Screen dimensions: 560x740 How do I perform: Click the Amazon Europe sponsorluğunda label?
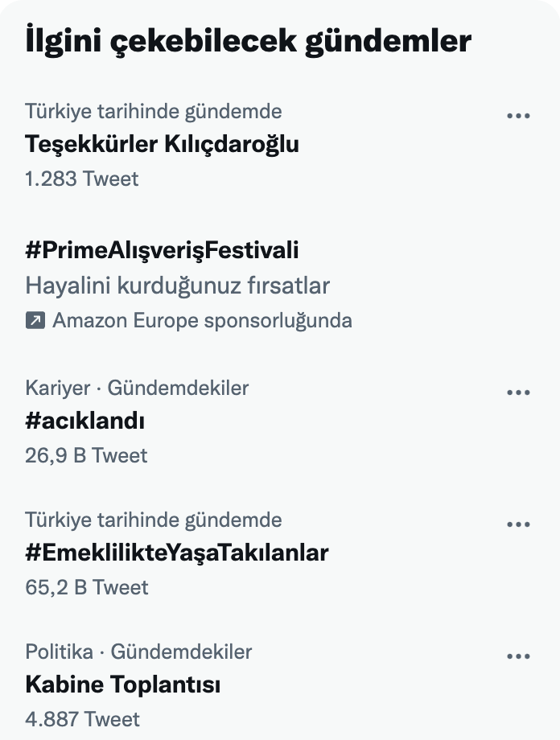coord(202,320)
